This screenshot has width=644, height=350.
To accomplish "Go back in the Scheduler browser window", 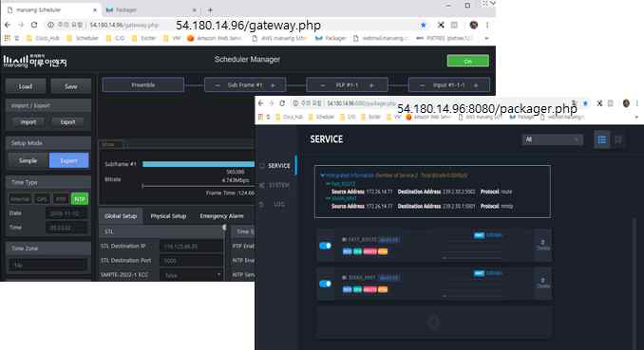I will (x=8, y=25).
